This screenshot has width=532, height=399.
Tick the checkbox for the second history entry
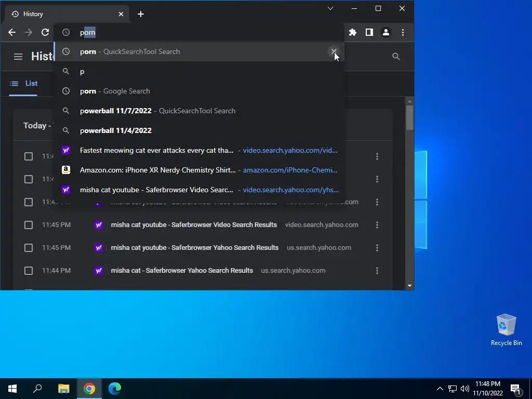(29, 179)
